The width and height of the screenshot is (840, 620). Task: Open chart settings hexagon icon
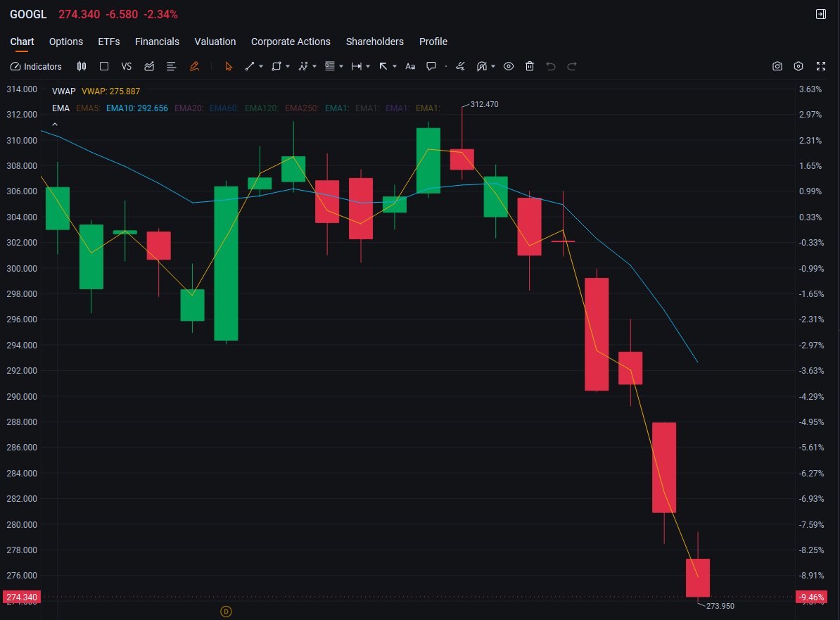(798, 66)
